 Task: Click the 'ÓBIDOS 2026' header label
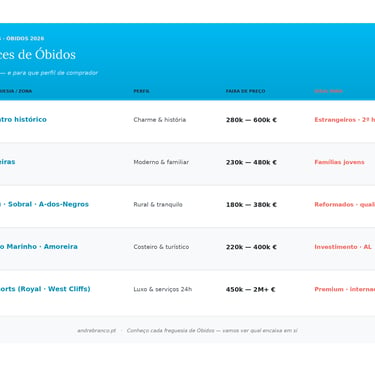pos(25,38)
